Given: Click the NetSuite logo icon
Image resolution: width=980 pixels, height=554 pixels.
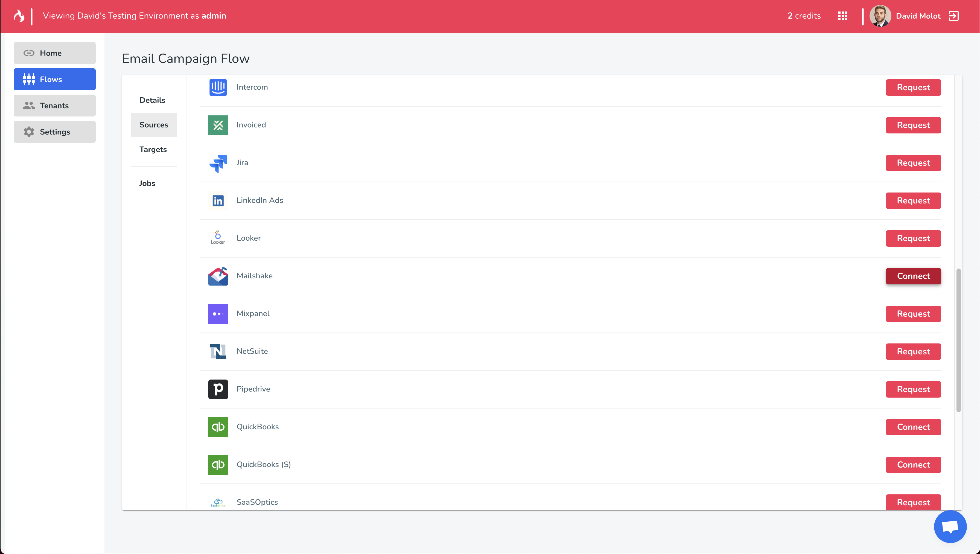Looking at the screenshot, I should click(218, 352).
